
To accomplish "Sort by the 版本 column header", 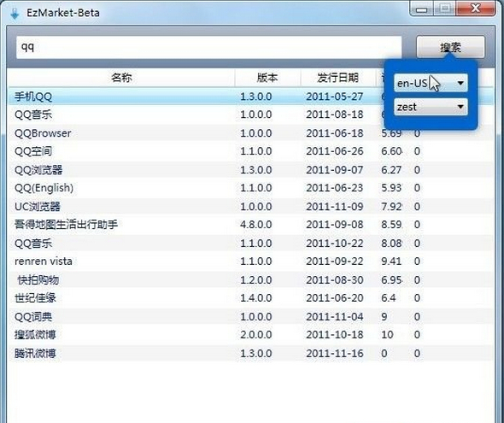I will tap(267, 78).
